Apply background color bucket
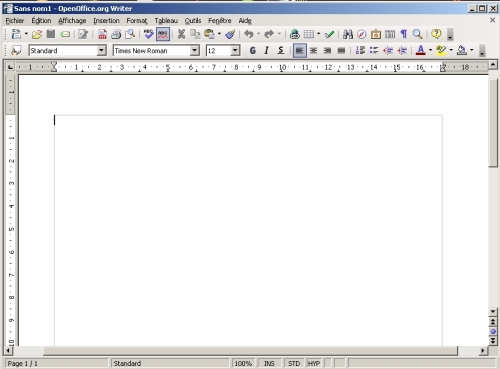500x369 pixels. click(x=462, y=51)
